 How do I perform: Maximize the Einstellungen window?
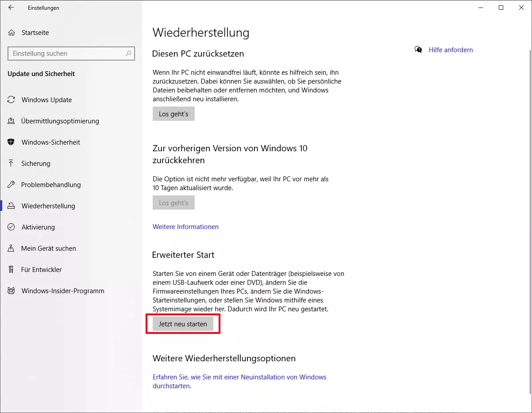tap(501, 8)
